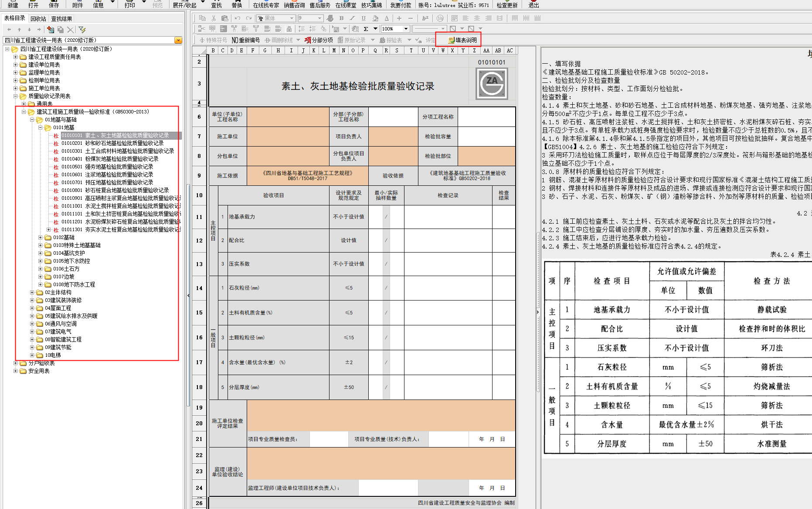812x509 pixels.
Task: Click the 单位(子单位)工程名称 input cell
Action: (x=288, y=117)
